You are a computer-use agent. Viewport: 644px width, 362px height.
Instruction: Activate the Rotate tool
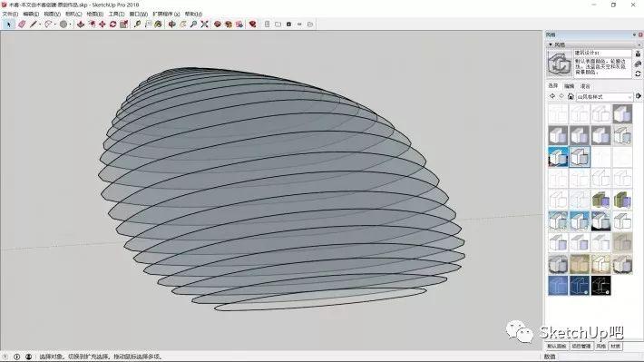[112, 24]
